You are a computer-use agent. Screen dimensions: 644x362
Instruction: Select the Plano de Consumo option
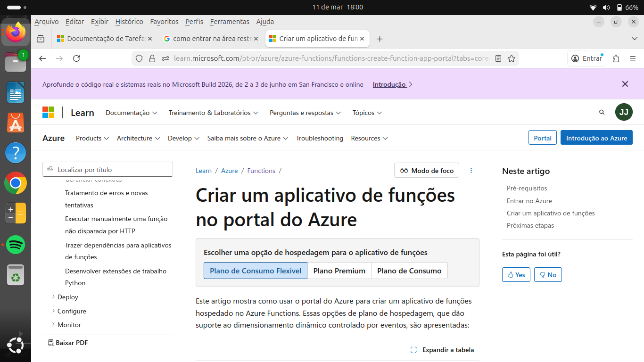pos(409,271)
